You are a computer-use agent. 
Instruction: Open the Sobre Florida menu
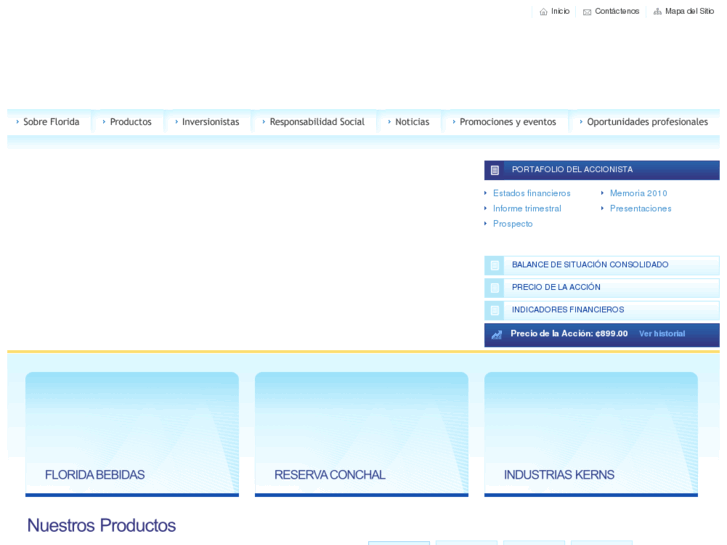tap(51, 122)
